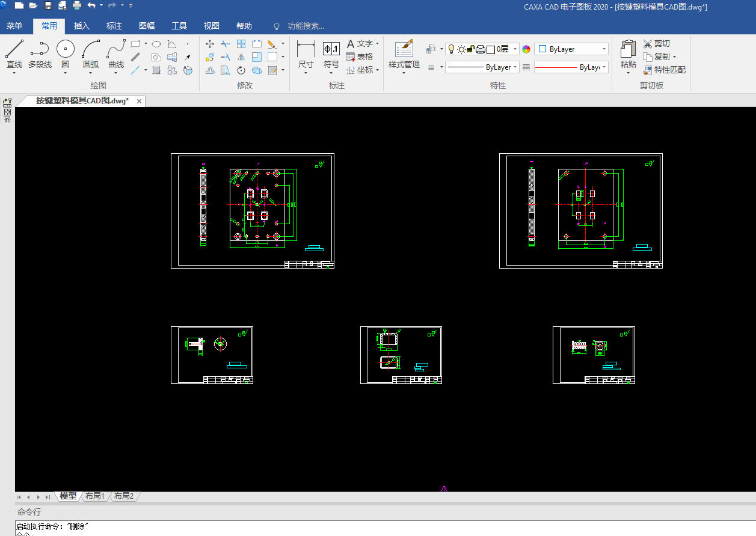Select the 曲线 spline curve tool
This screenshot has height=536, width=756.
[x=116, y=53]
